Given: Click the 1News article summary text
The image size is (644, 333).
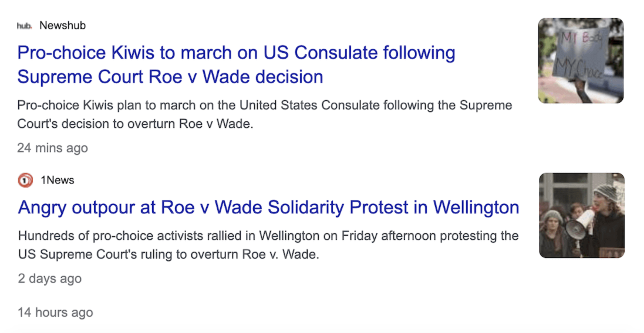Looking at the screenshot, I should (268, 245).
